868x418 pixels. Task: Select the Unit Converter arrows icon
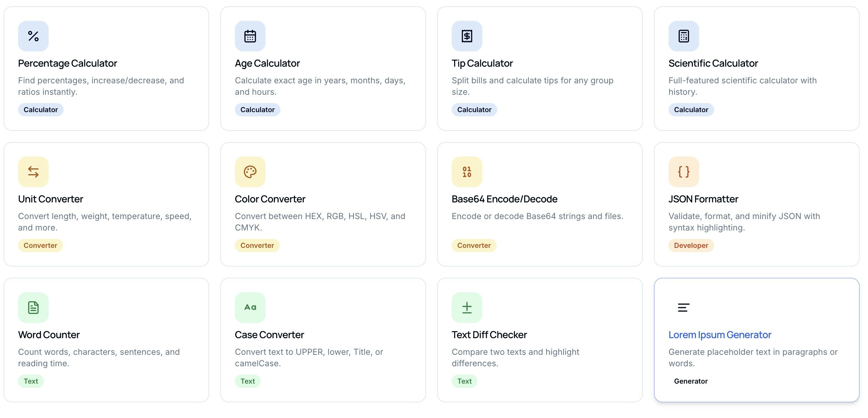33,171
